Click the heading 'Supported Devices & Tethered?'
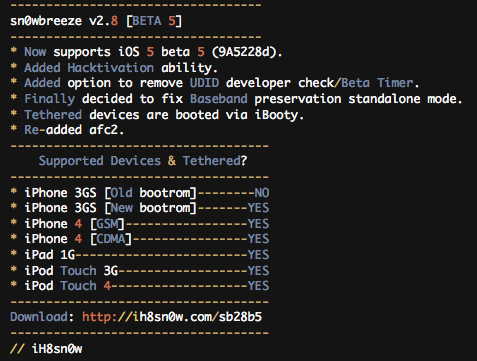 coord(143,161)
